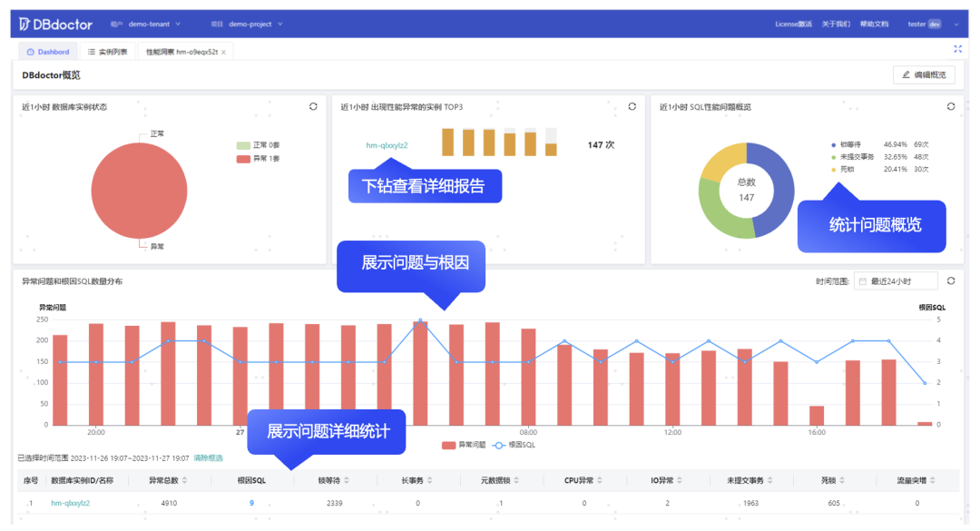Image resolution: width=980 pixels, height=531 pixels.
Task: Sort by CPU异常 column
Action: click(600, 480)
